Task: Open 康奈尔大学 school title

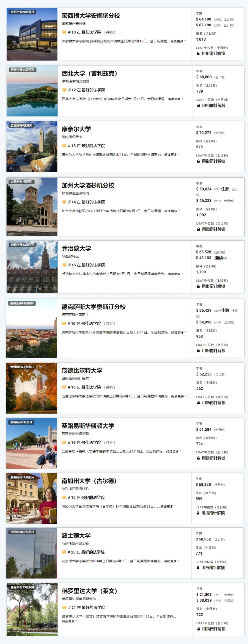Action: point(76,129)
